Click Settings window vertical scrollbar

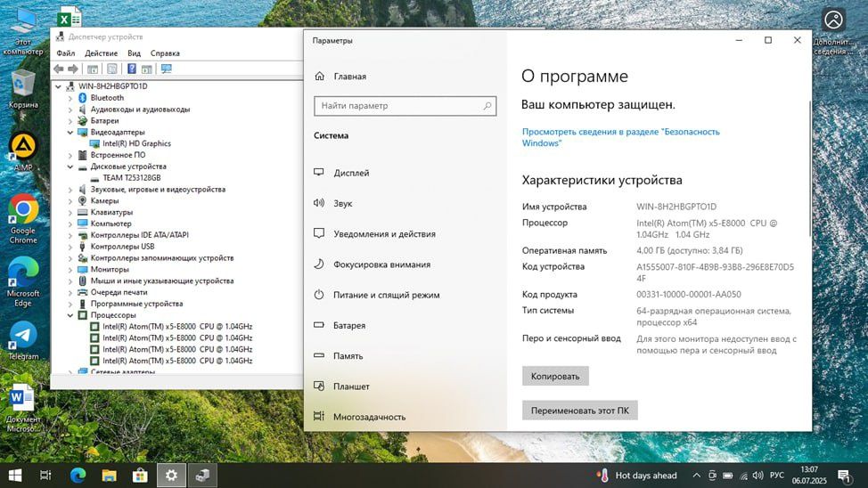tap(809, 169)
